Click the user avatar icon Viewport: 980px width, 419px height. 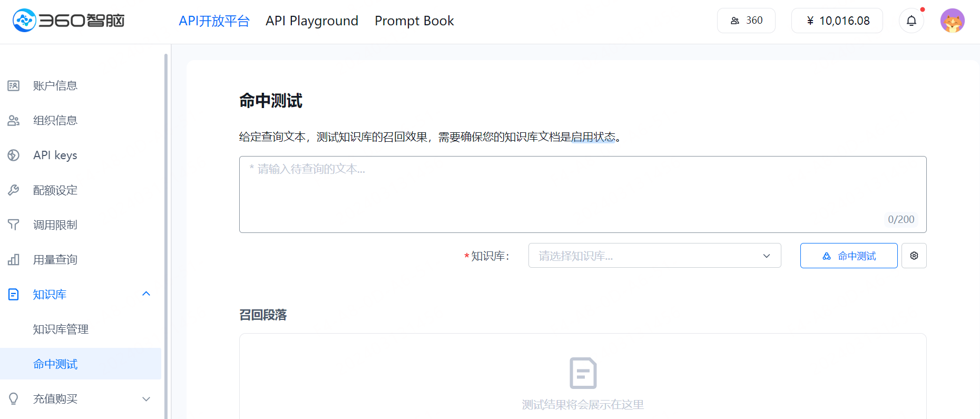[952, 21]
